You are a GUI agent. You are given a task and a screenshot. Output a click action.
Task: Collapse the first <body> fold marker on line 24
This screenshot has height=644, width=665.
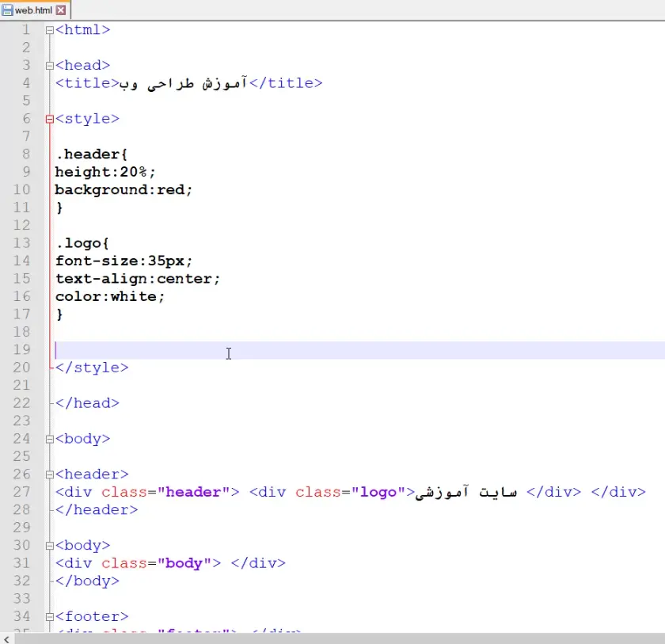click(x=49, y=439)
